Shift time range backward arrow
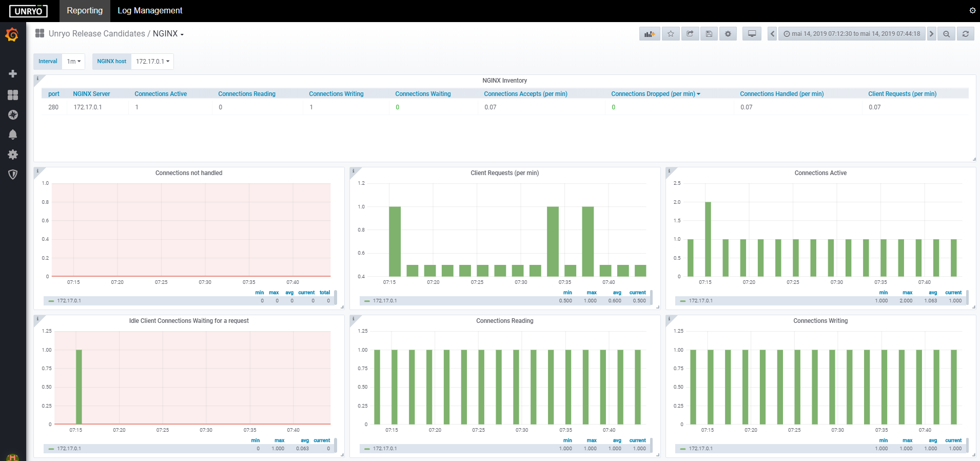Image resolution: width=980 pixels, height=461 pixels. [772, 34]
